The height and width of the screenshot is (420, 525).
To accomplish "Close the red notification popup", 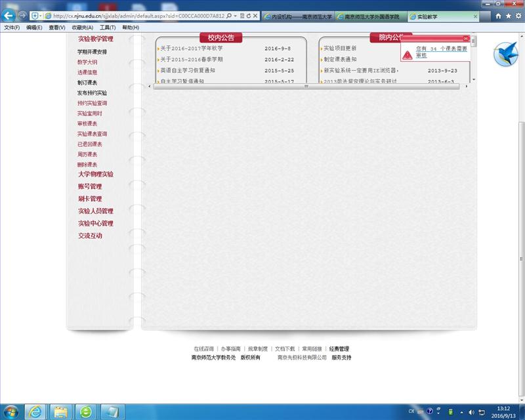I will 466,39.
